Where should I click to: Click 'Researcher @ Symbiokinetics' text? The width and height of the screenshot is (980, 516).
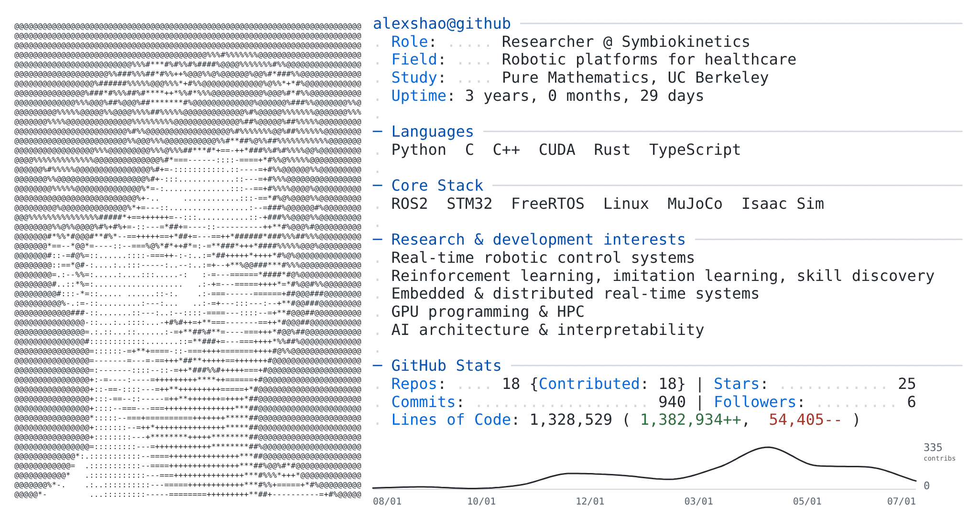click(x=626, y=42)
